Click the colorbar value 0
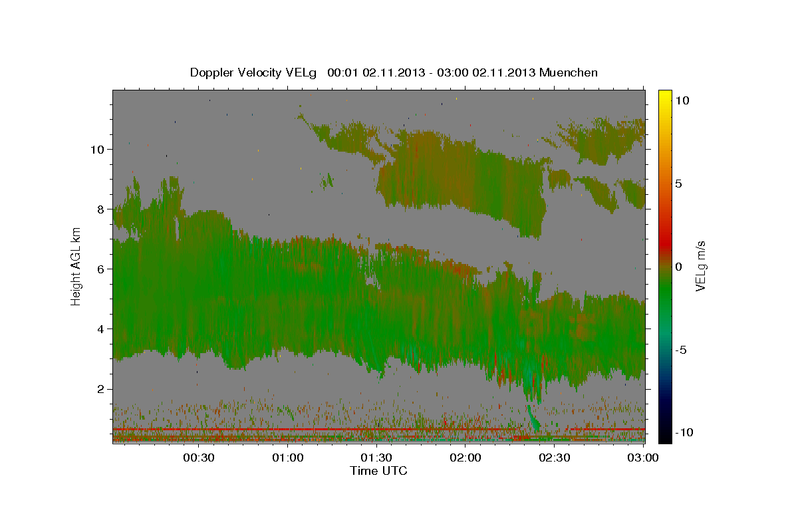The width and height of the screenshot is (798, 532). (x=679, y=267)
